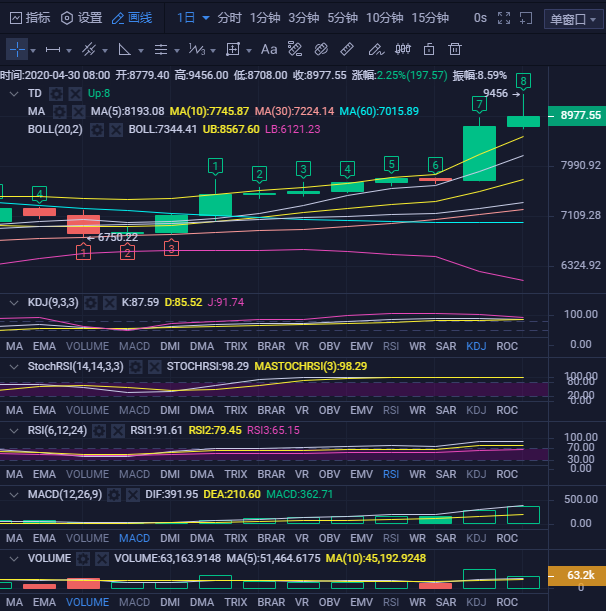Open KDJ(9,3,3) gear settings
Viewport: 606px width, 611px height.
pos(91,303)
